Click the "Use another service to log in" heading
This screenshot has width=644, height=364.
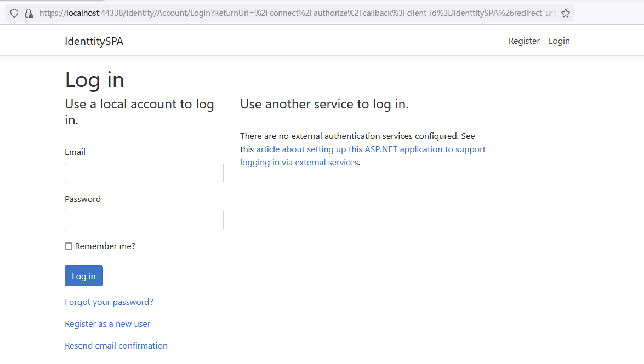[x=324, y=104]
